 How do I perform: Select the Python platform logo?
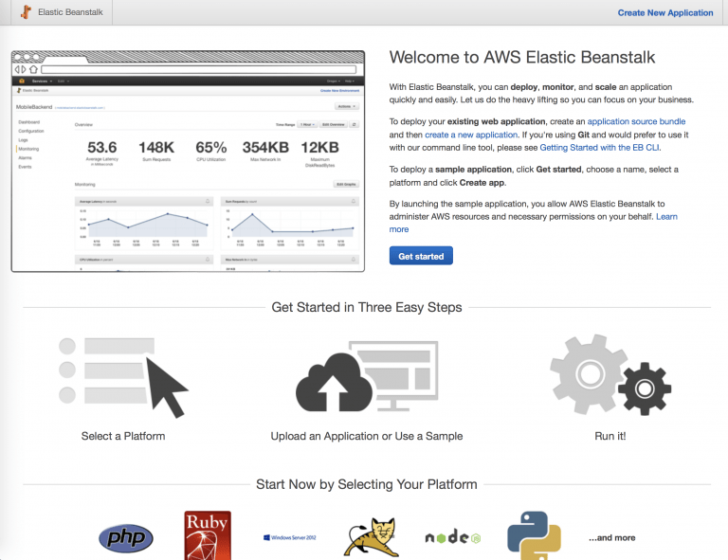click(529, 534)
